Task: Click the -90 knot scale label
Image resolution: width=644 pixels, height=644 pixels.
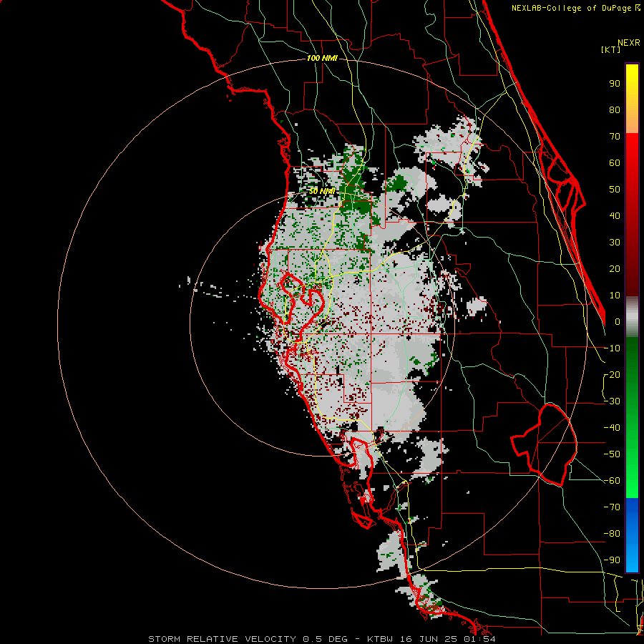Action: (612, 560)
